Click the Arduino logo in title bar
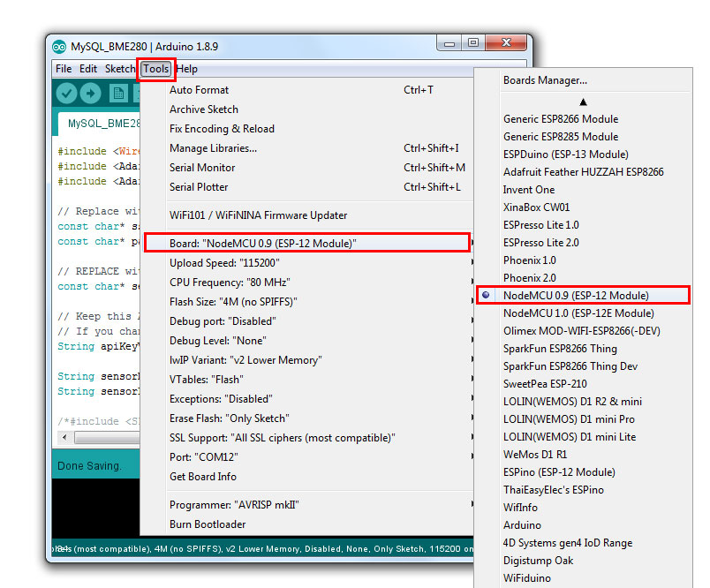This screenshot has height=588, width=710. (59, 47)
